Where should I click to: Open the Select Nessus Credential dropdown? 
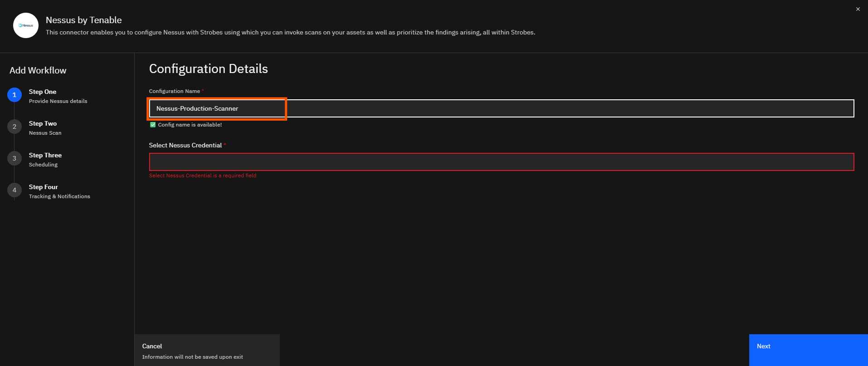click(501, 162)
